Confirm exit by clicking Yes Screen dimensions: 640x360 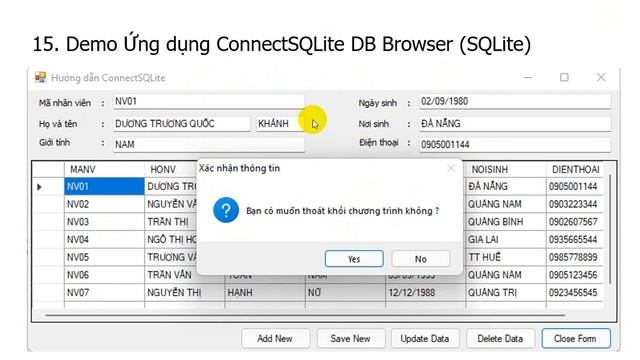pos(354,259)
